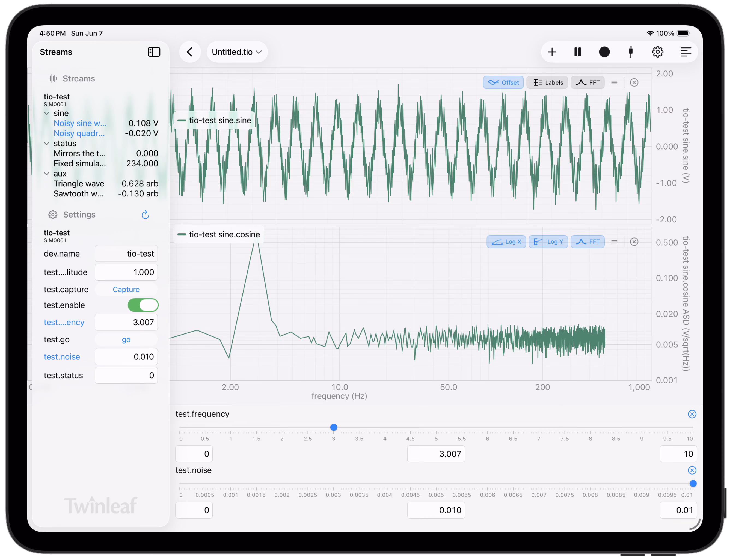This screenshot has width=730, height=560.
Task: Go back with the chevron button
Action: (190, 52)
